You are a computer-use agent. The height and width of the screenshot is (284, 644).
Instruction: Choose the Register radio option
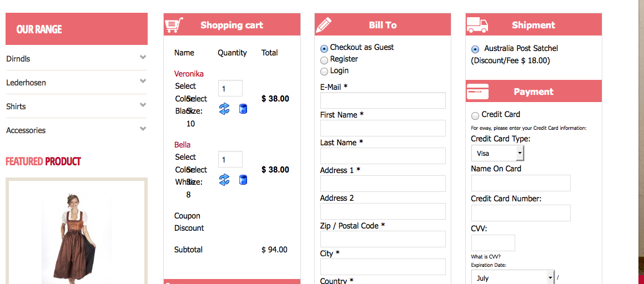[324, 60]
